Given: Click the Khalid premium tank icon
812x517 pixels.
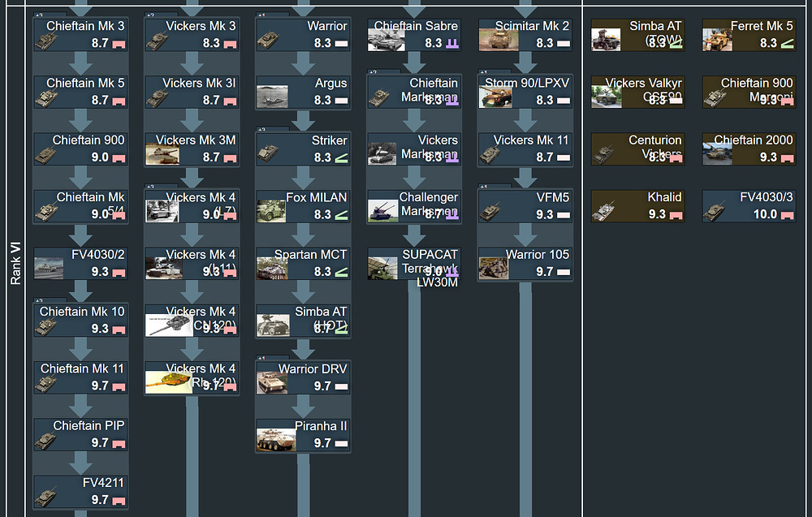Looking at the screenshot, I should pos(605,211).
